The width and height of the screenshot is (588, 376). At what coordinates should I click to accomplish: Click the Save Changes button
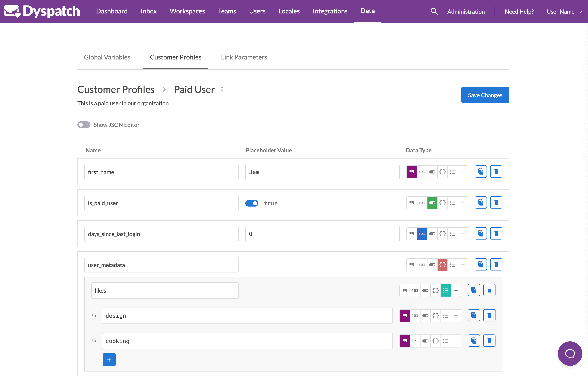(x=485, y=95)
